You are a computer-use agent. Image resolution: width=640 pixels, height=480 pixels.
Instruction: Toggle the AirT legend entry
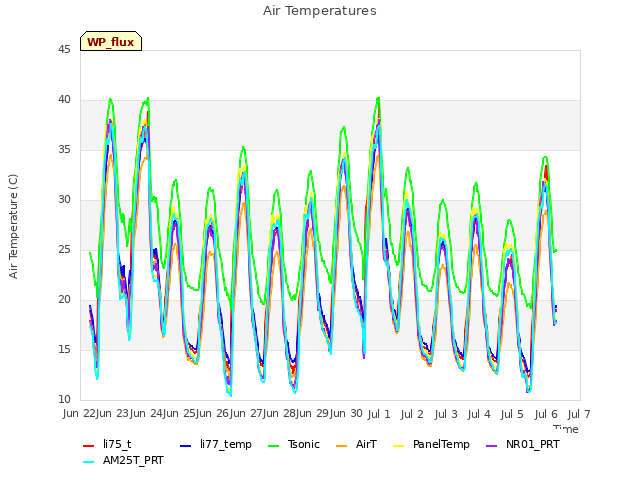pyautogui.click(x=356, y=444)
